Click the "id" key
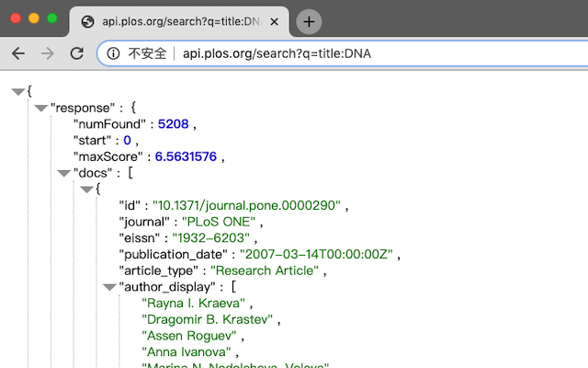This screenshot has width=588, height=368. point(130,205)
